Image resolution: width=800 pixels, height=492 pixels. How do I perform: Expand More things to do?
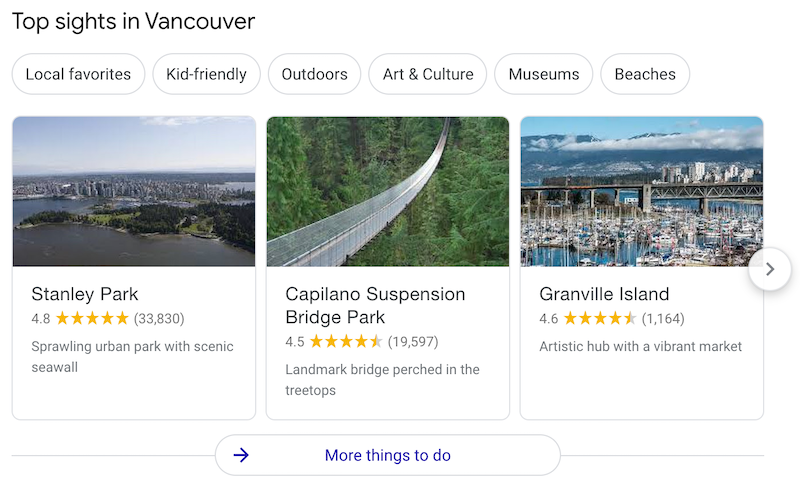[388, 456]
